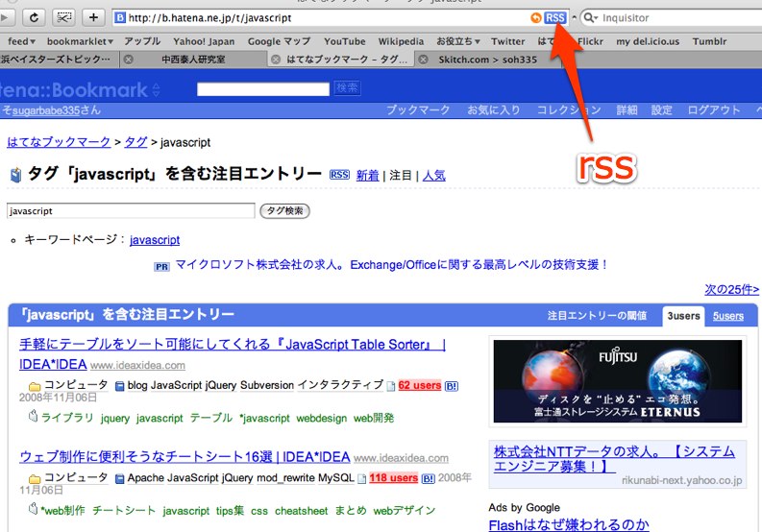Image resolution: width=762 pixels, height=532 pixels.
Task: Open the JavaScript Table Sorter entry link
Action: 233,354
